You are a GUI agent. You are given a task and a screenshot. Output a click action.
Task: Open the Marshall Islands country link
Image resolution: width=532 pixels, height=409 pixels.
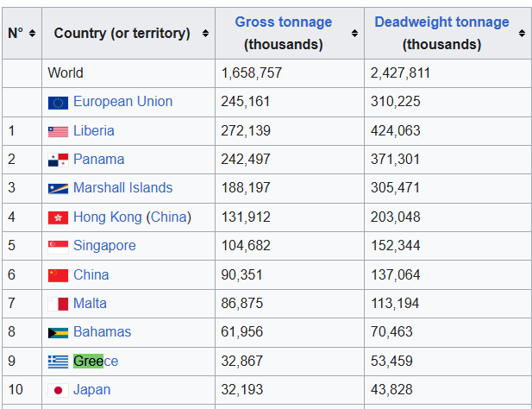pyautogui.click(x=122, y=188)
